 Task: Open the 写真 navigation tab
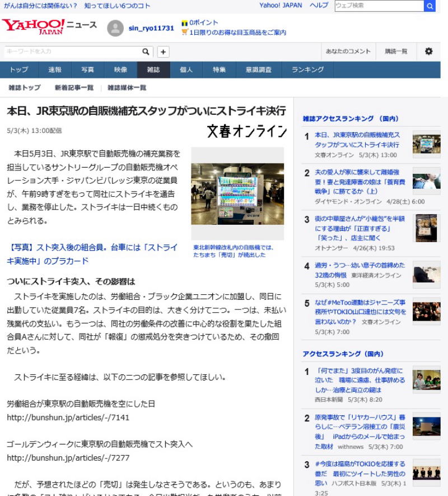87,69
